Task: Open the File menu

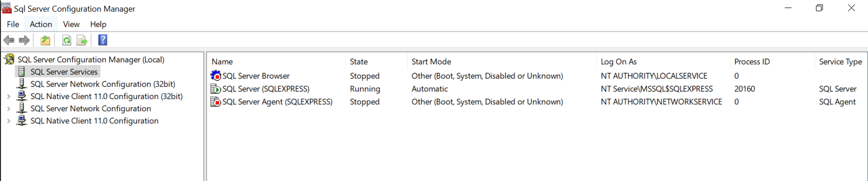Action: [12, 24]
